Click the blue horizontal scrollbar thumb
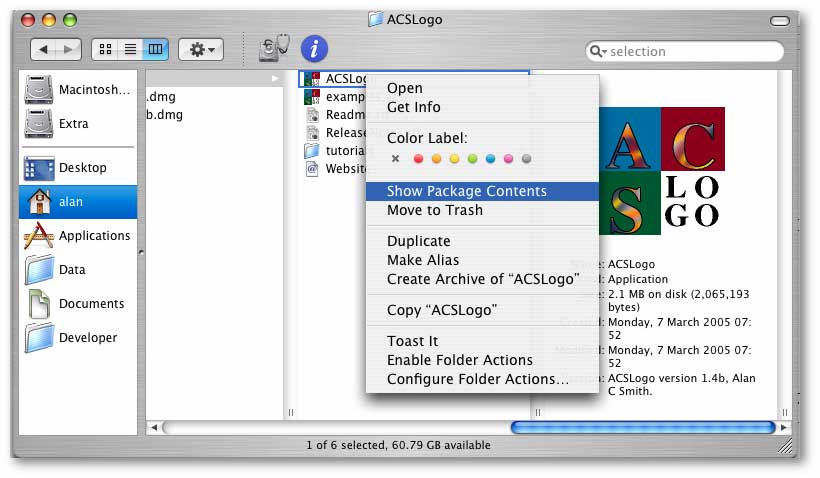Screen dimensions: 820x478 tap(643, 427)
